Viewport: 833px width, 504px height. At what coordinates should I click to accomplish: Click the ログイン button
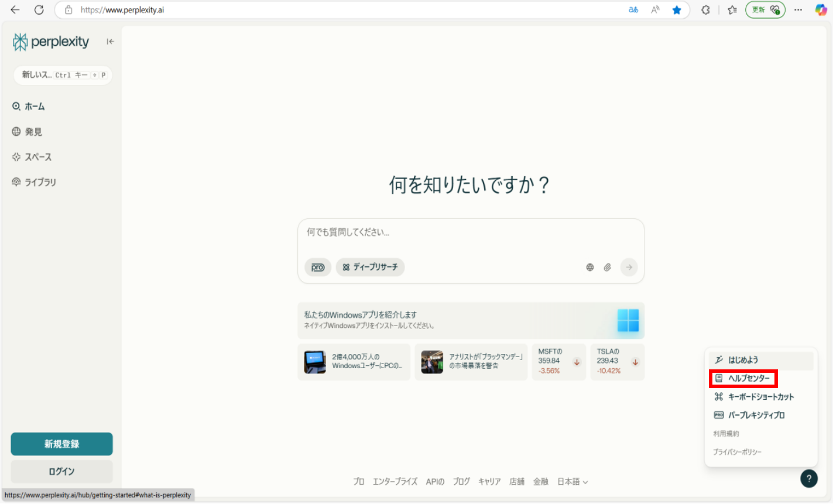click(x=61, y=472)
